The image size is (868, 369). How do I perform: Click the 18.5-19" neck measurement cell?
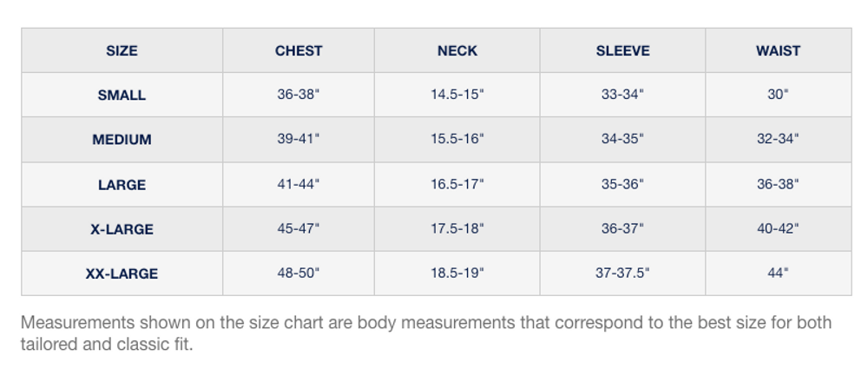[x=457, y=273]
